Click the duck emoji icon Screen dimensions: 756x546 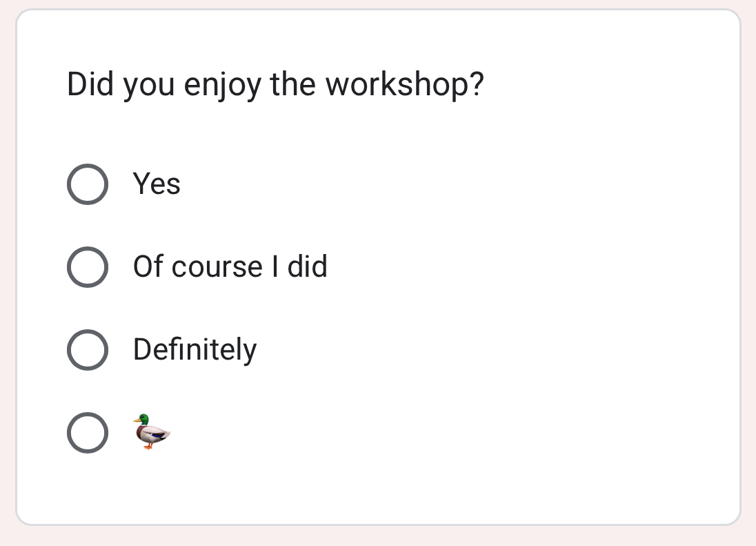pos(152,431)
